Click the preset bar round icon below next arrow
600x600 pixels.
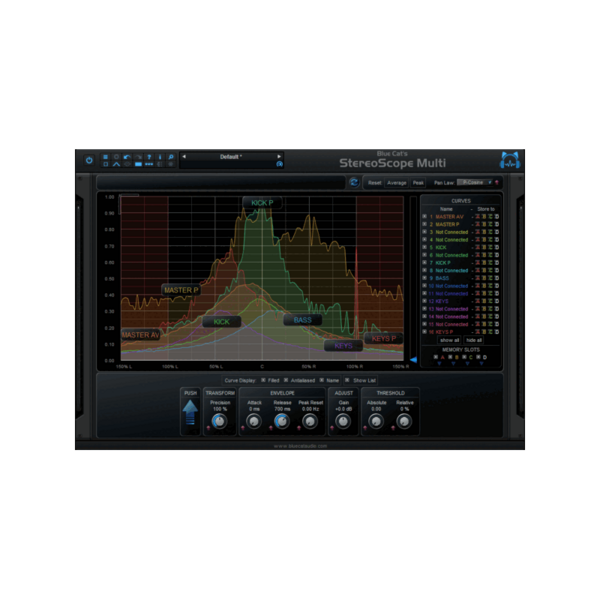point(279,164)
